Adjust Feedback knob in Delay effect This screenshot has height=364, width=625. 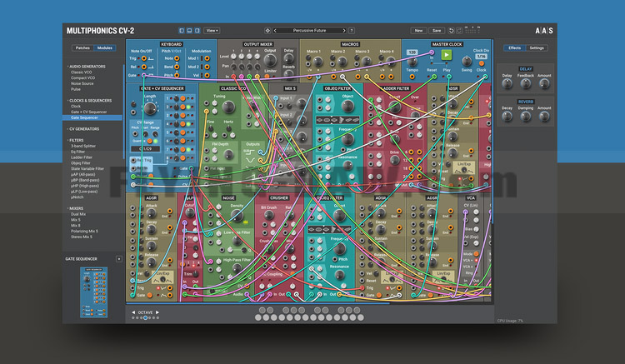(x=525, y=83)
